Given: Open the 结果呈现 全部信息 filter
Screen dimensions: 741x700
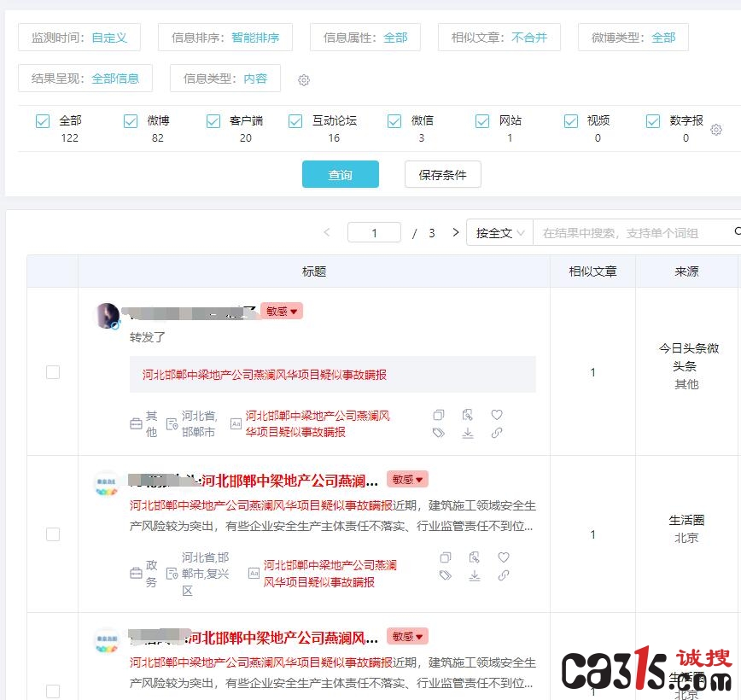Looking at the screenshot, I should [x=85, y=78].
